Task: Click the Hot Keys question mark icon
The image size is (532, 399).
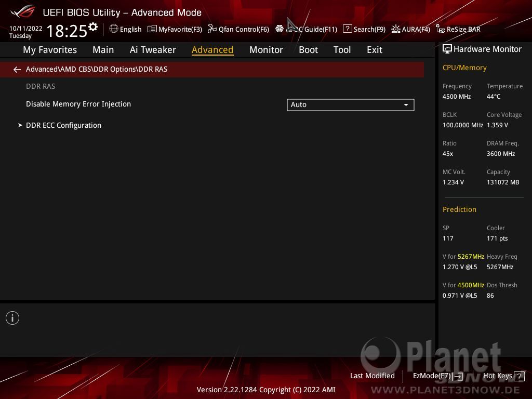Action: pyautogui.click(x=519, y=376)
